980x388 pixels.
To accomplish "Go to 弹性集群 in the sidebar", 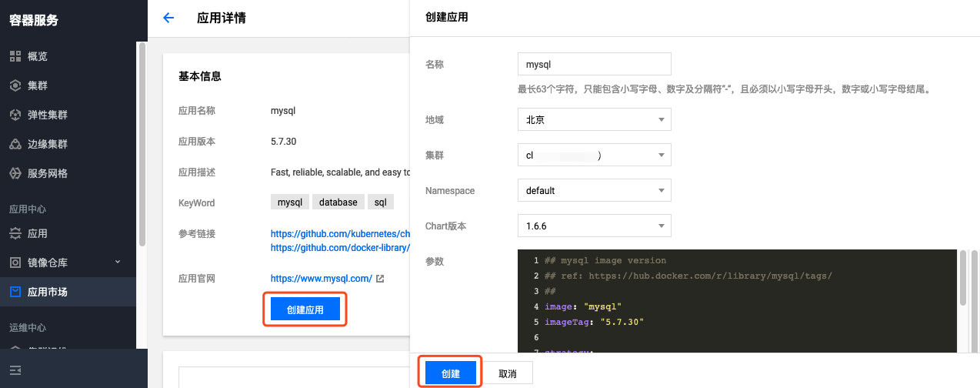I will pyautogui.click(x=68, y=115).
